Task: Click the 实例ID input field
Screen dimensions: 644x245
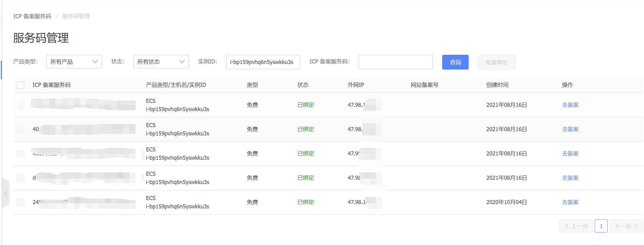Action: 263,62
